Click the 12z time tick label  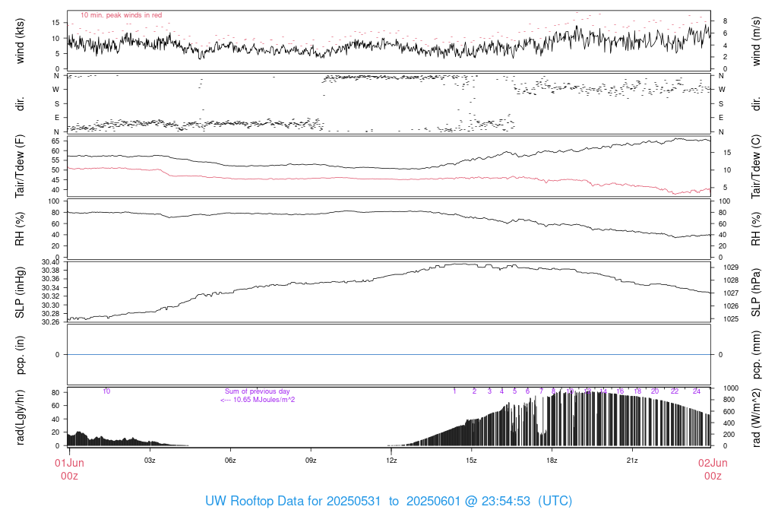(x=391, y=461)
